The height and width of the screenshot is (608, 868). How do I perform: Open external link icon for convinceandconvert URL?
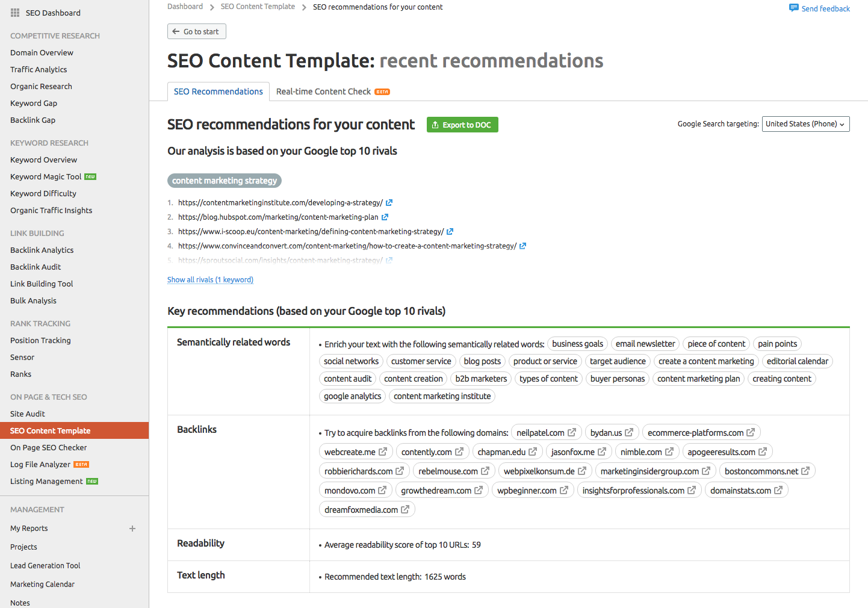(x=522, y=246)
